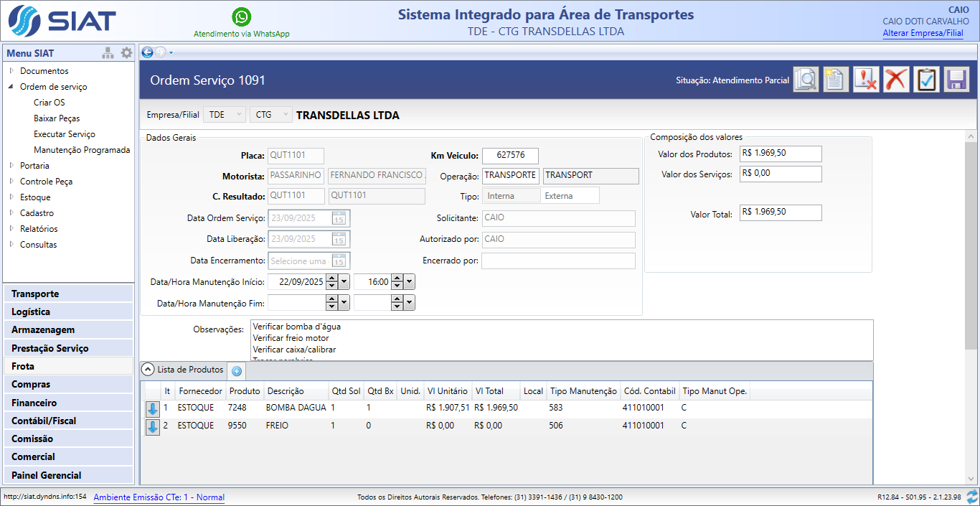Collapse the Lista de Produtos section

148,370
